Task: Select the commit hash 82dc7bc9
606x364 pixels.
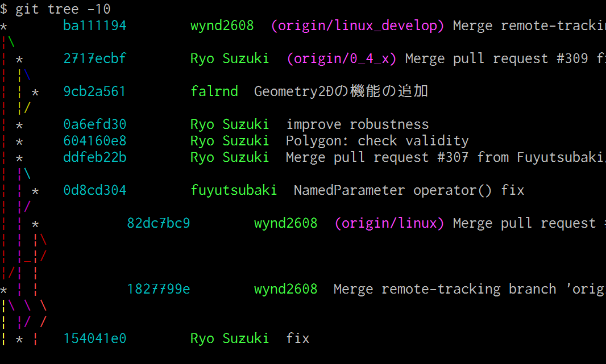Action: (x=158, y=223)
